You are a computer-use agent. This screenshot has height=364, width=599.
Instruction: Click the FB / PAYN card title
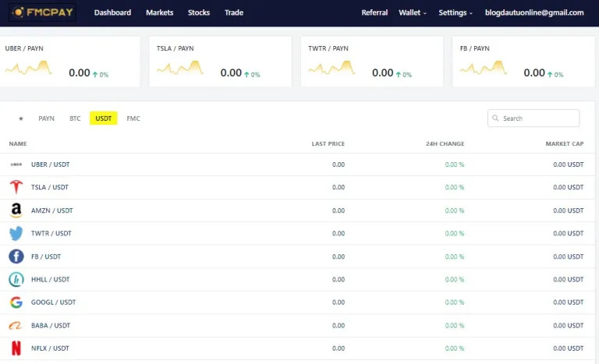click(x=474, y=48)
